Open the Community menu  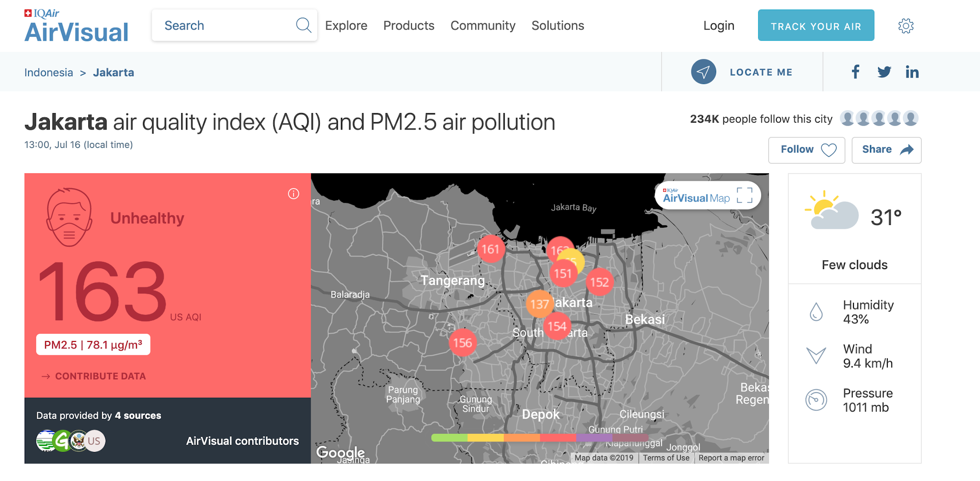coord(483,26)
